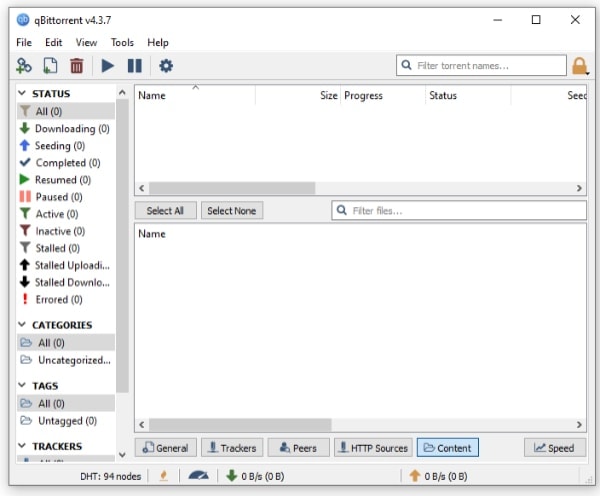600x496 pixels.
Task: Open the Speed graph tab
Action: [x=555, y=448]
